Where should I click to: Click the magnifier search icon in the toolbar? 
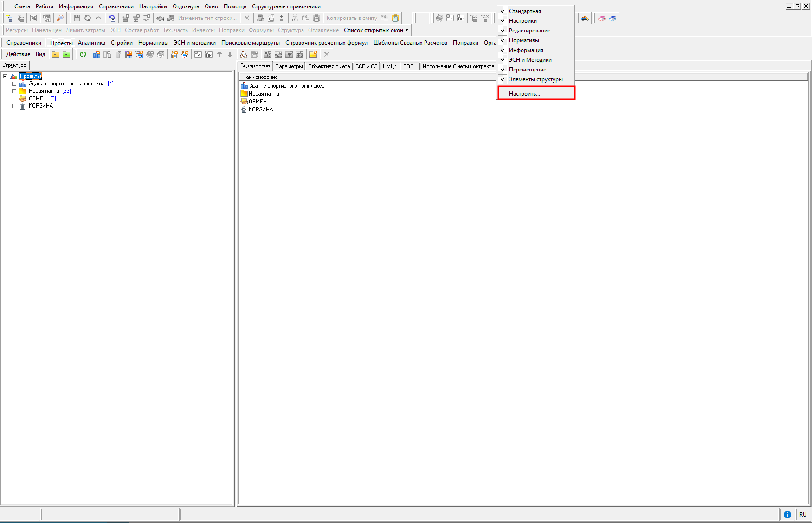(x=60, y=18)
